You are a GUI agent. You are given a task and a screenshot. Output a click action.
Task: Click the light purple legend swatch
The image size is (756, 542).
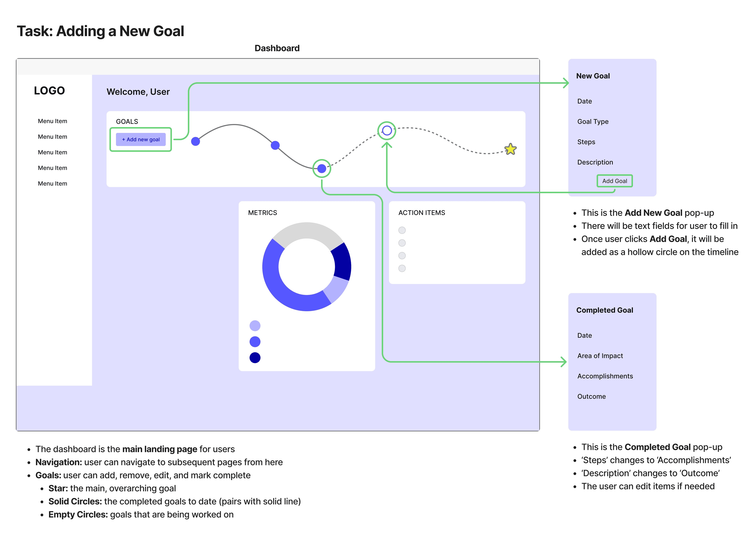pyautogui.click(x=255, y=326)
